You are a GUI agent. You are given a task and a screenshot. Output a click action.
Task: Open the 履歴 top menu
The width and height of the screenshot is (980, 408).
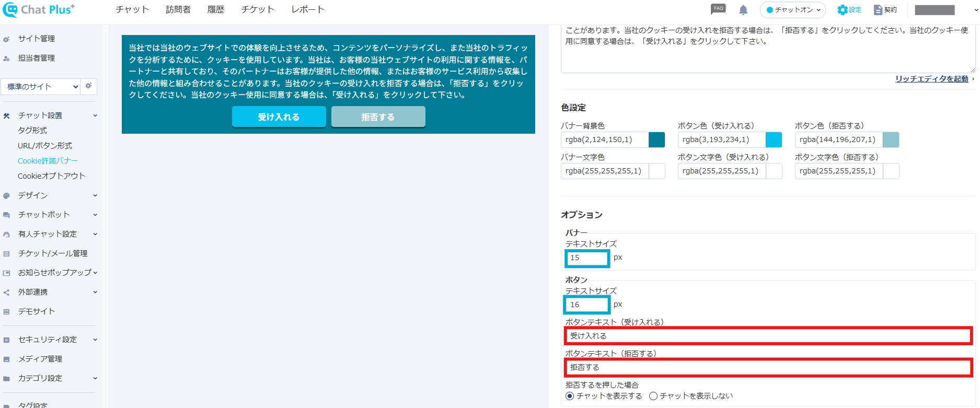tap(216, 9)
